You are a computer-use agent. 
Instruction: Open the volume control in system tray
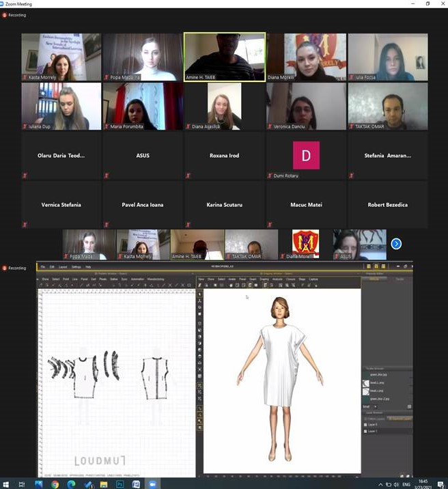(x=396, y=484)
